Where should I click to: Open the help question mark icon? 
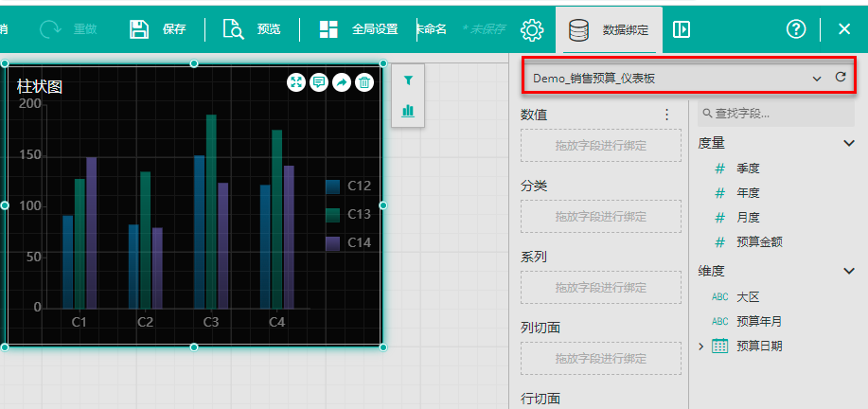[796, 29]
